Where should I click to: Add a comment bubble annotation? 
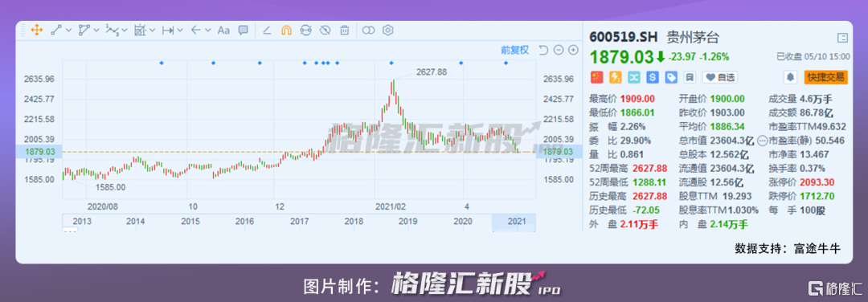pyautogui.click(x=243, y=31)
